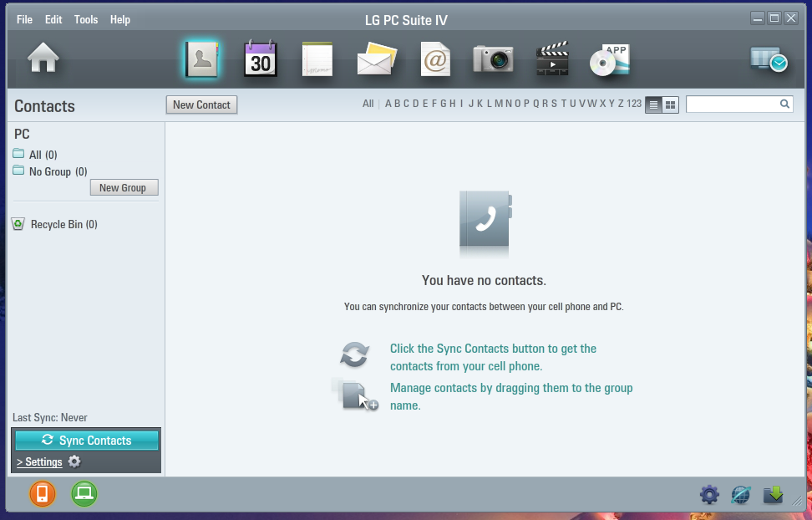This screenshot has height=520, width=812.
Task: Open the Videos clapperboard icon
Action: (552, 59)
